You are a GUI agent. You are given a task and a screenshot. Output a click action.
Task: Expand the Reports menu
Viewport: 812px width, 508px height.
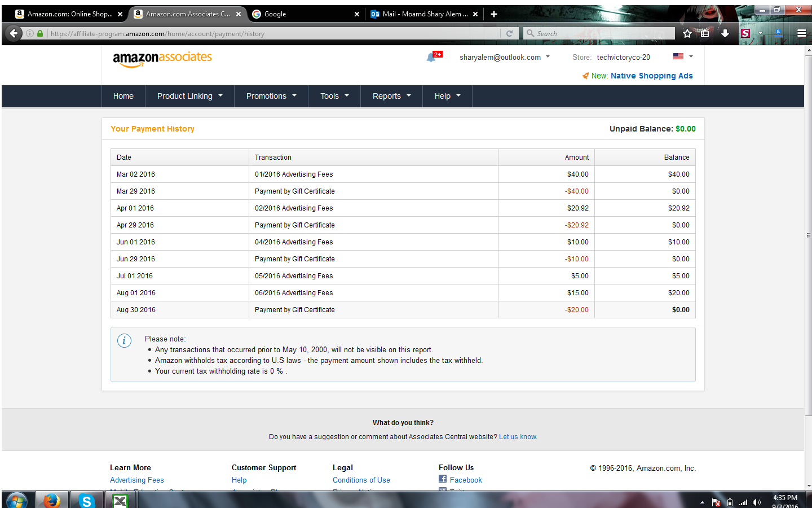(392, 96)
